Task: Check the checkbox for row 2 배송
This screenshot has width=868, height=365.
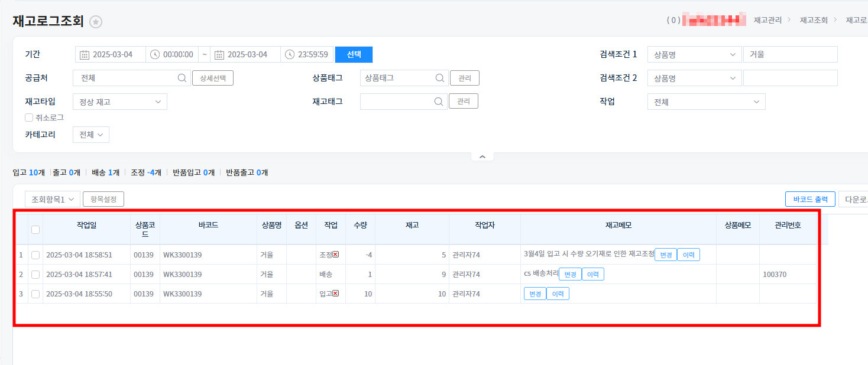Action: [x=35, y=274]
